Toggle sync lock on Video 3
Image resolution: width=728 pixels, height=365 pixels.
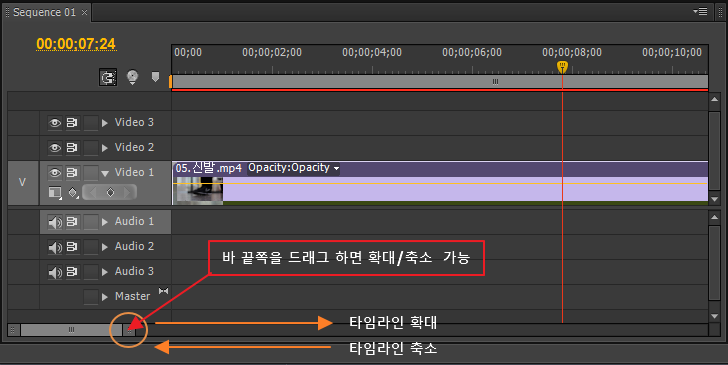pos(72,123)
